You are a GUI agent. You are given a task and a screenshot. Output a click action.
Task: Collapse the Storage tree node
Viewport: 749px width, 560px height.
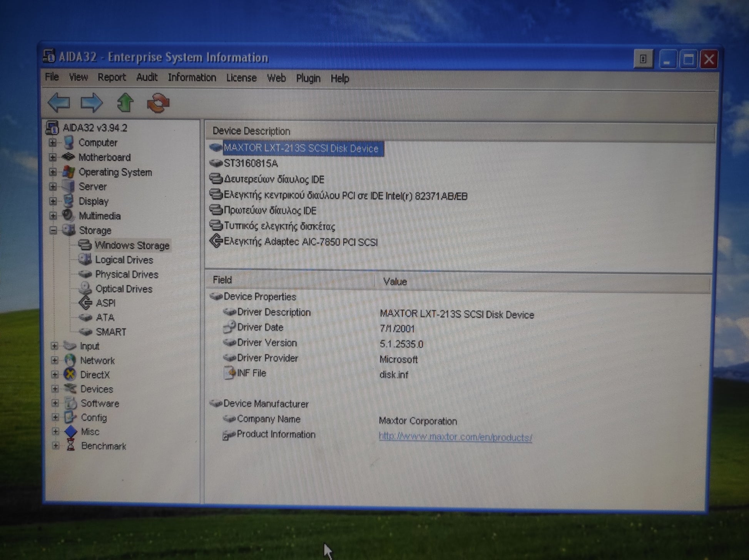click(x=53, y=230)
